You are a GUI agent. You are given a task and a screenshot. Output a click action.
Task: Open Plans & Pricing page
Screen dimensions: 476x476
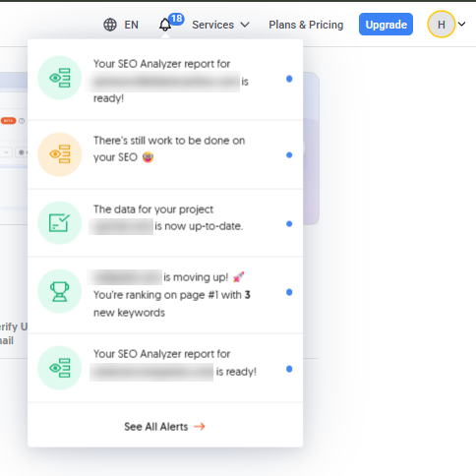coord(306,25)
